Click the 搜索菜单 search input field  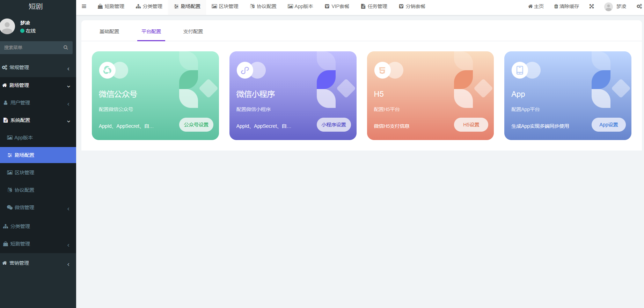pos(31,47)
